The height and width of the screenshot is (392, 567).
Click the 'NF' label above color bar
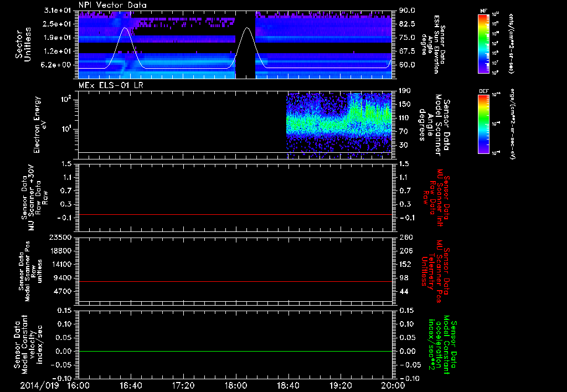tap(483, 11)
